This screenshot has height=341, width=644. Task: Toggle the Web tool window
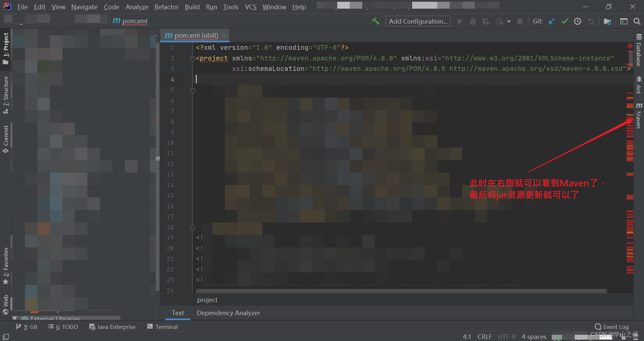click(x=6, y=305)
